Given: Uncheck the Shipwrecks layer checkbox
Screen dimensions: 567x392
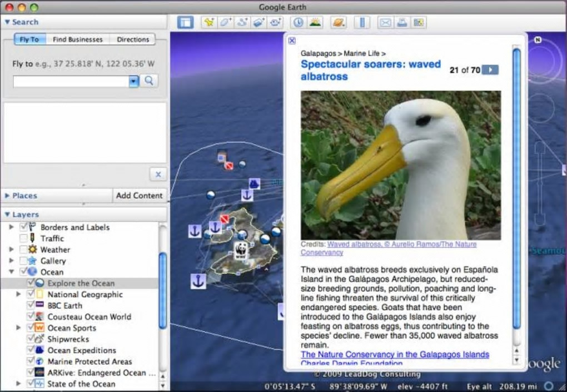Looking at the screenshot, I should [31, 339].
